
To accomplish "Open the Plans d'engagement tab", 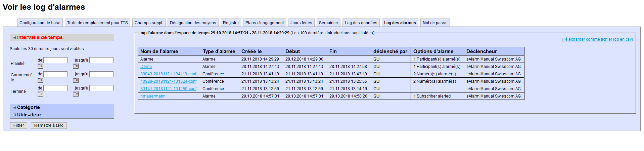I will (x=264, y=23).
